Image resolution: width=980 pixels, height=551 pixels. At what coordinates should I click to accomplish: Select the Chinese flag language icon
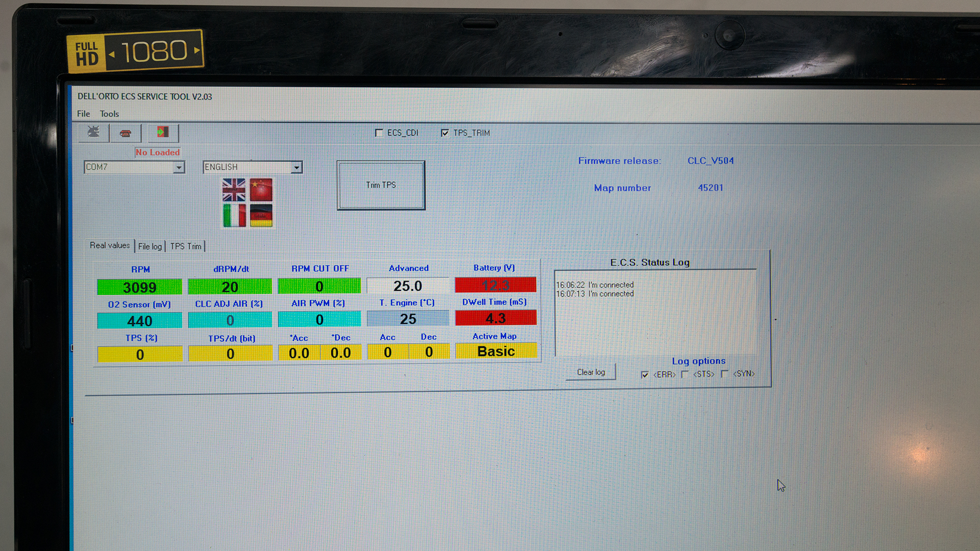[x=261, y=190]
